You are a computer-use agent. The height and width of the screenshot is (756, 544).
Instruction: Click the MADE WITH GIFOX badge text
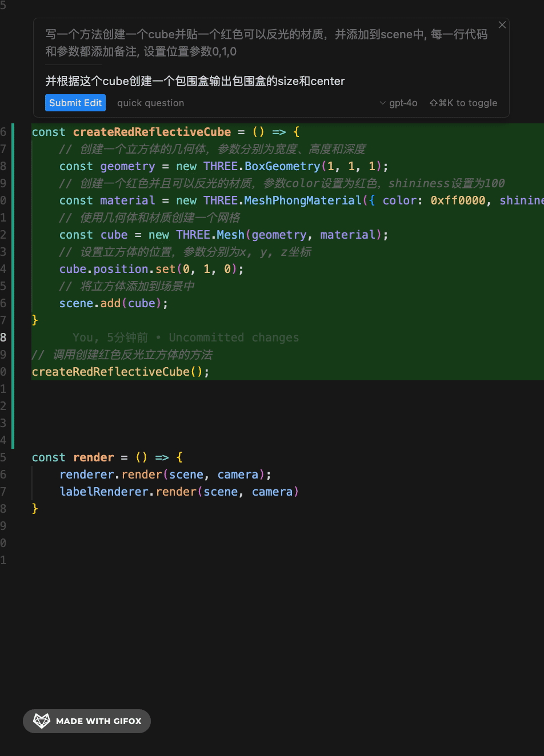[98, 721]
